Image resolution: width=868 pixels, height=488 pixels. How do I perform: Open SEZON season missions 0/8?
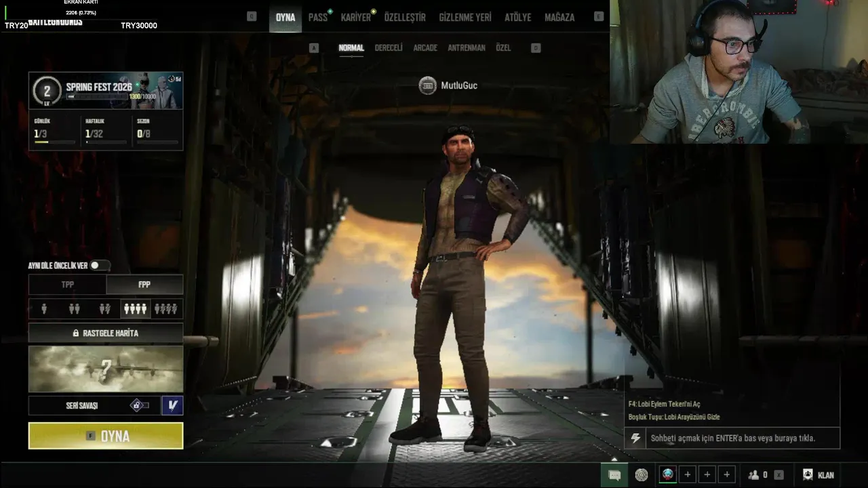[157, 131]
